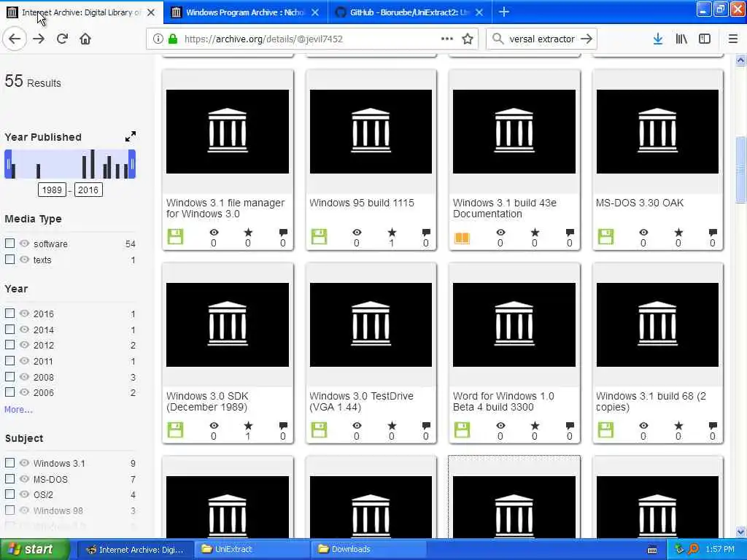Click the green secure padlock icon

pos(173,39)
